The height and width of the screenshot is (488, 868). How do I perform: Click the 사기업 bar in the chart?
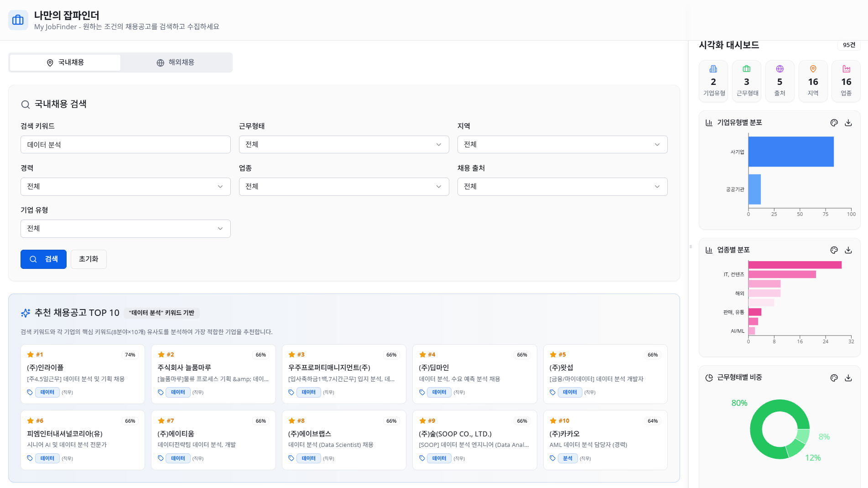pos(790,152)
